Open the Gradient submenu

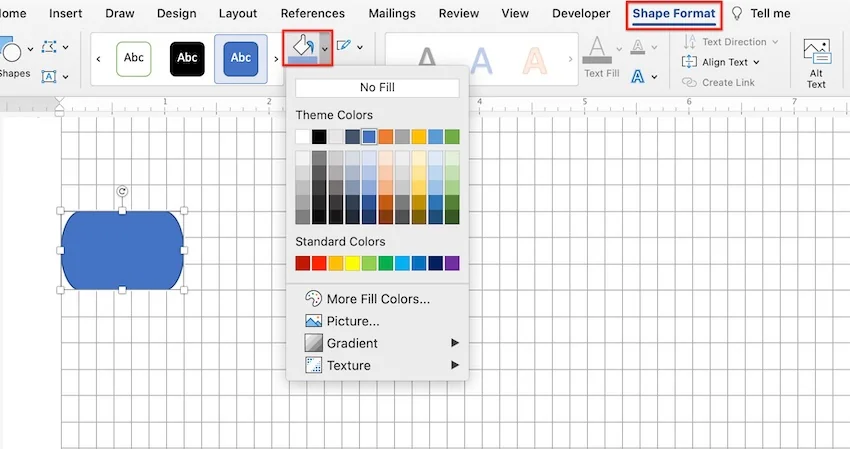382,343
